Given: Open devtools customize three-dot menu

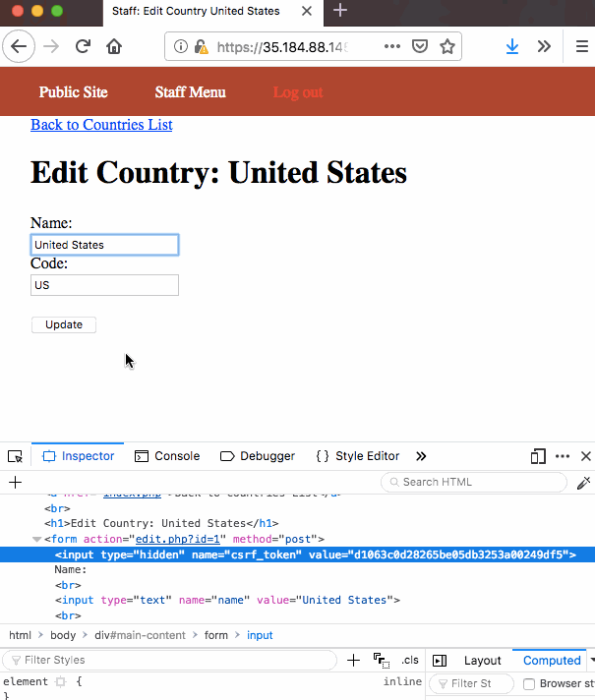Looking at the screenshot, I should coord(563,456).
